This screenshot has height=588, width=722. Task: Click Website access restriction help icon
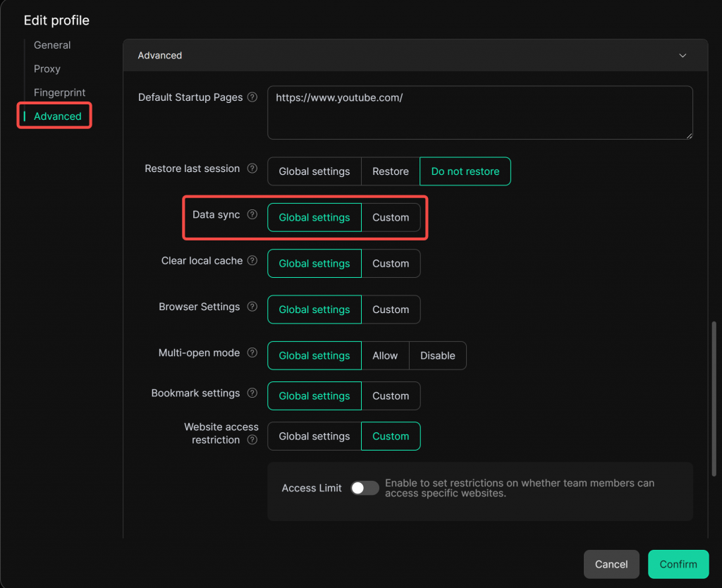pos(252,440)
